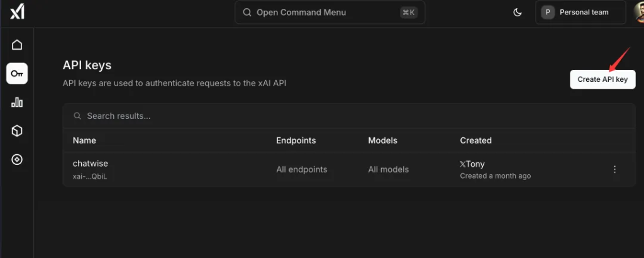Click the magnifier icon in Search results
Screen dimensions: 644x258
[77, 116]
